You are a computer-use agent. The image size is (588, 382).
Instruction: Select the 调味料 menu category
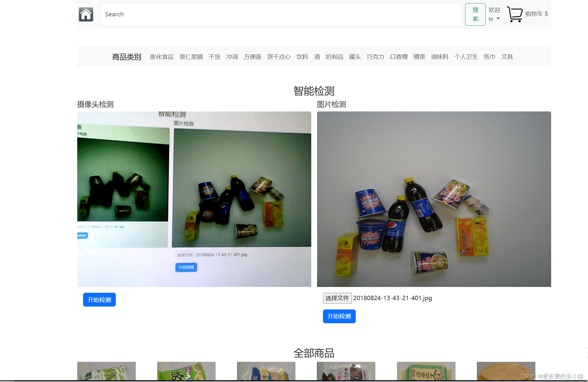pos(441,56)
